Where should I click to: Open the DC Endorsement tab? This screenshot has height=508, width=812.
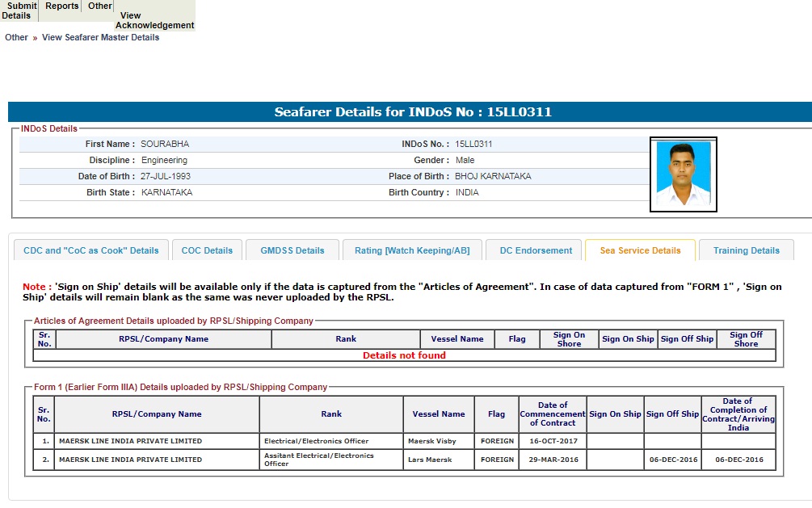pyautogui.click(x=536, y=250)
